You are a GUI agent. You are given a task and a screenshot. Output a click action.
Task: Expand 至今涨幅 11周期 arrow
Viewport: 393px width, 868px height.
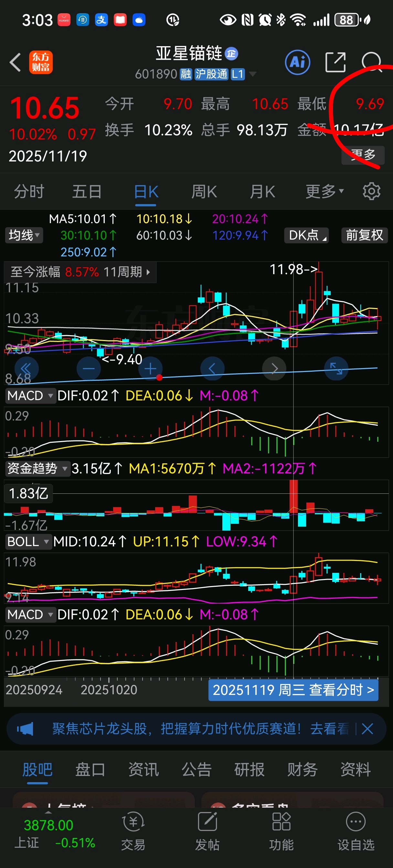pos(148,272)
